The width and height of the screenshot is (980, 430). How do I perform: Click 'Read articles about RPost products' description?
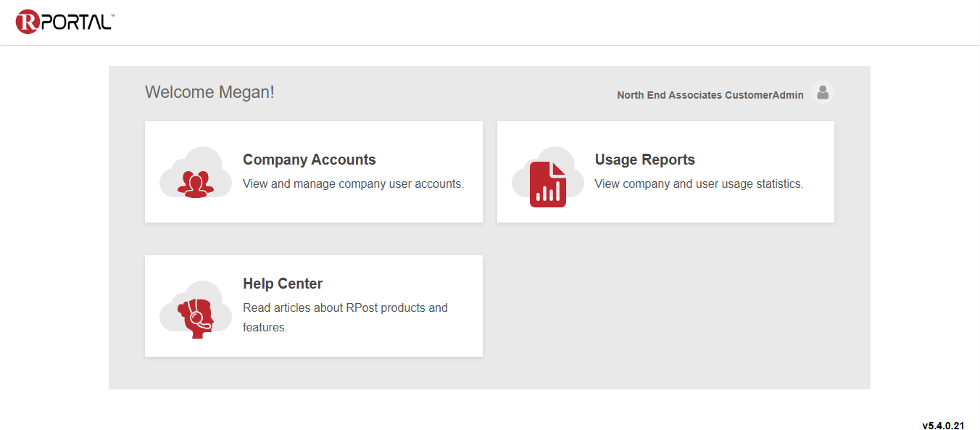[x=345, y=308]
